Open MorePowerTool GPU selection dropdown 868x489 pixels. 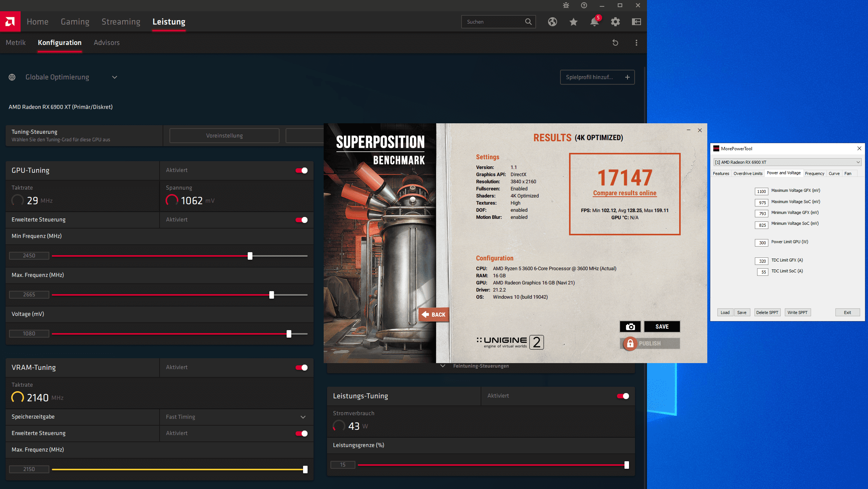(858, 162)
